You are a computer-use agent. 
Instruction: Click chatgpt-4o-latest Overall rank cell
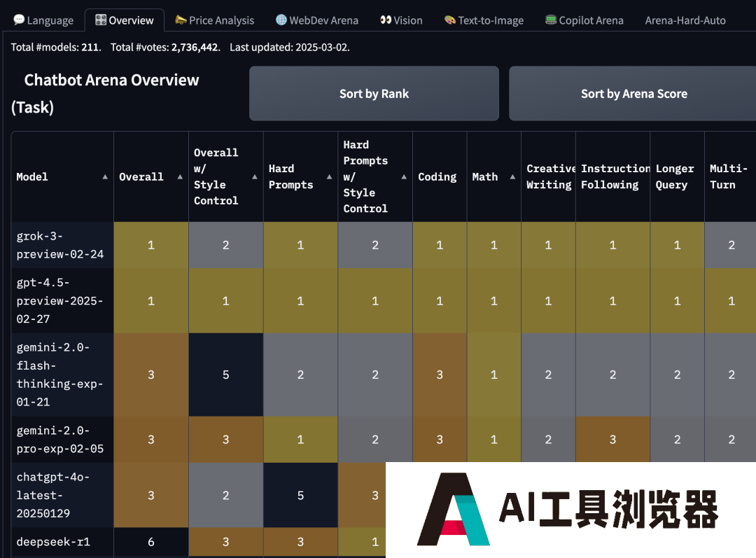pyautogui.click(x=151, y=495)
